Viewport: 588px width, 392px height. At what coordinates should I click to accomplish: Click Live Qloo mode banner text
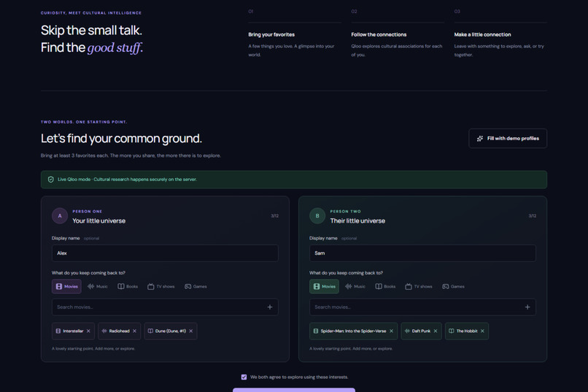coord(127,180)
